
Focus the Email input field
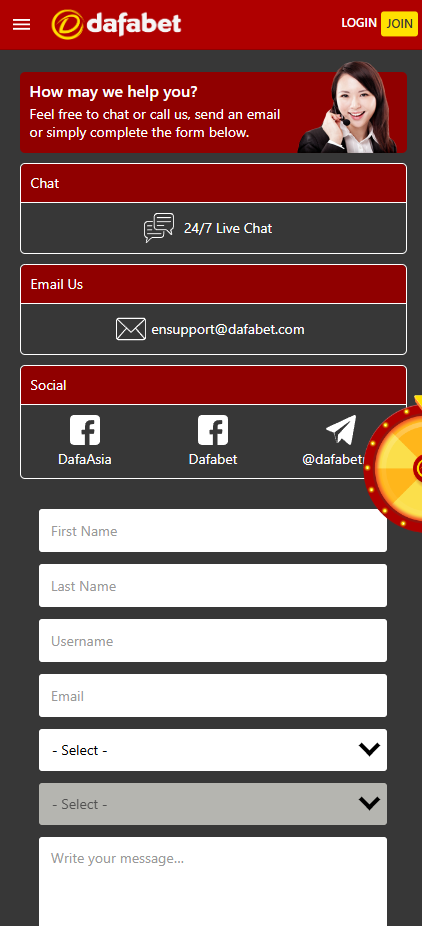[213, 696]
